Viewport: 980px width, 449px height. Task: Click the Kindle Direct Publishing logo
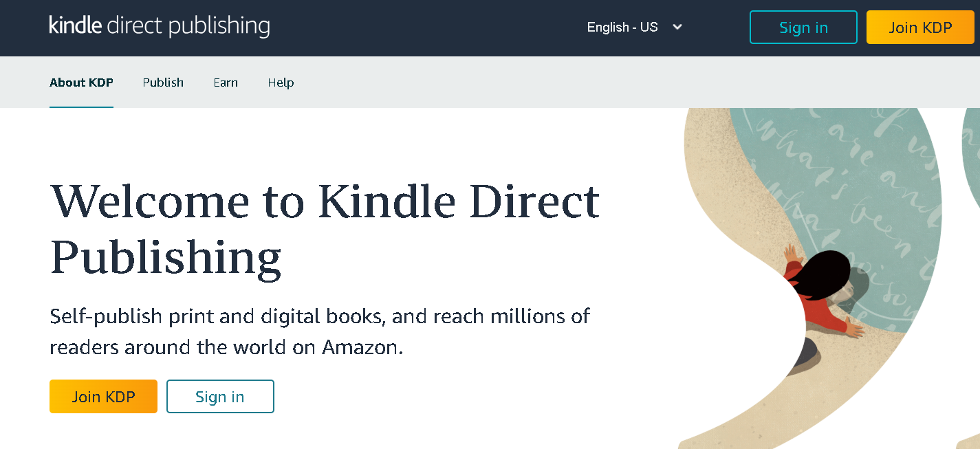click(159, 26)
